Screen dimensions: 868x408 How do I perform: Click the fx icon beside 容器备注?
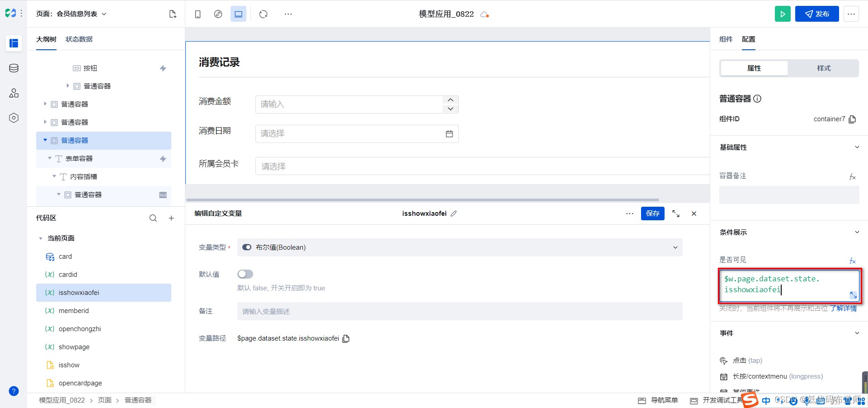853,176
